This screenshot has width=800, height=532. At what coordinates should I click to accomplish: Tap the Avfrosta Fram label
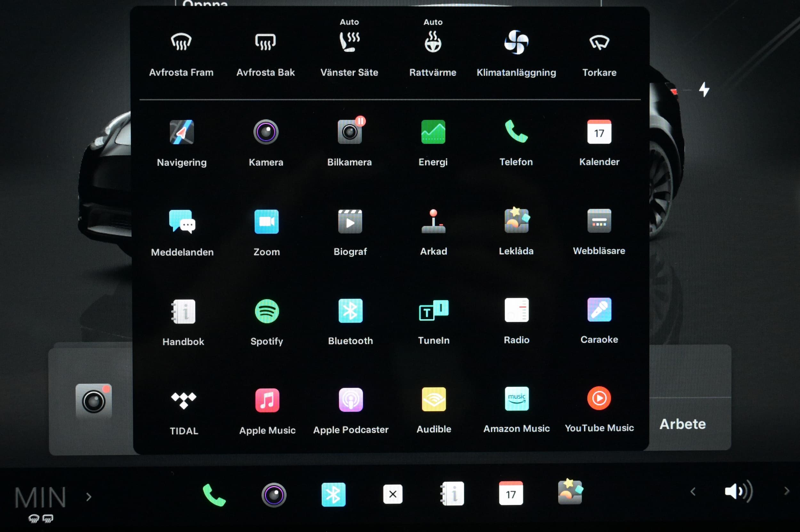point(181,72)
